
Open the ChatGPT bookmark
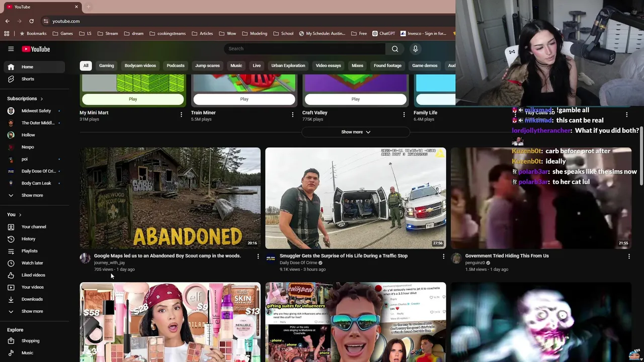[384, 34]
